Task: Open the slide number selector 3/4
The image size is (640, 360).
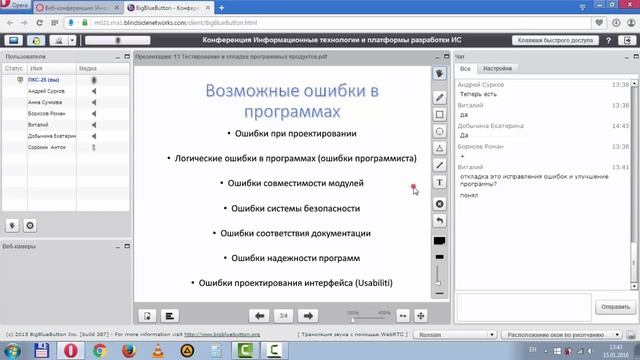Action: (x=284, y=316)
